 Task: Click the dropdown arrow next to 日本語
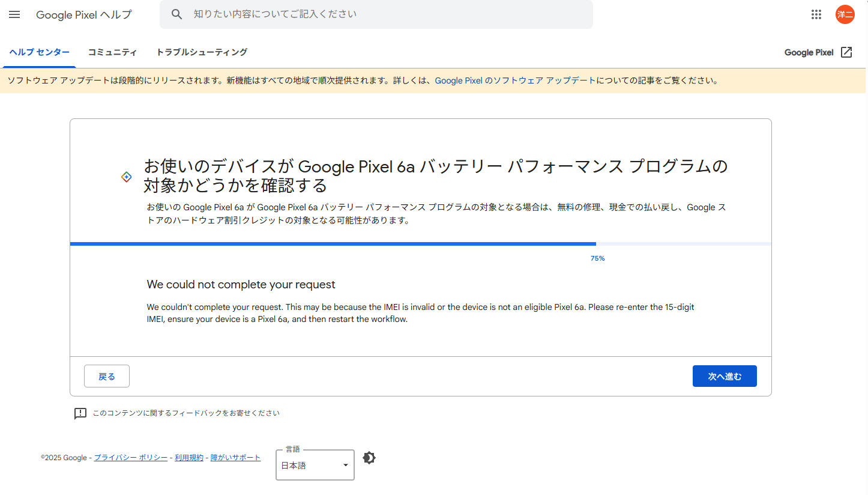point(345,466)
